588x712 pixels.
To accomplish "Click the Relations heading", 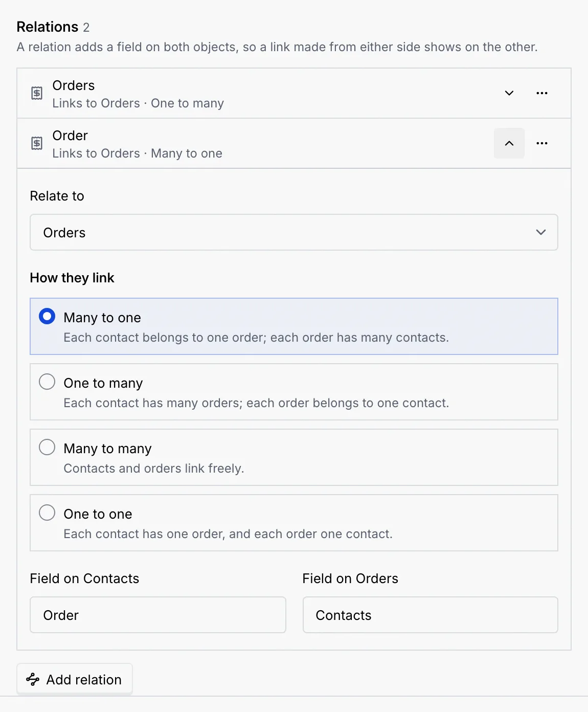I will point(48,27).
